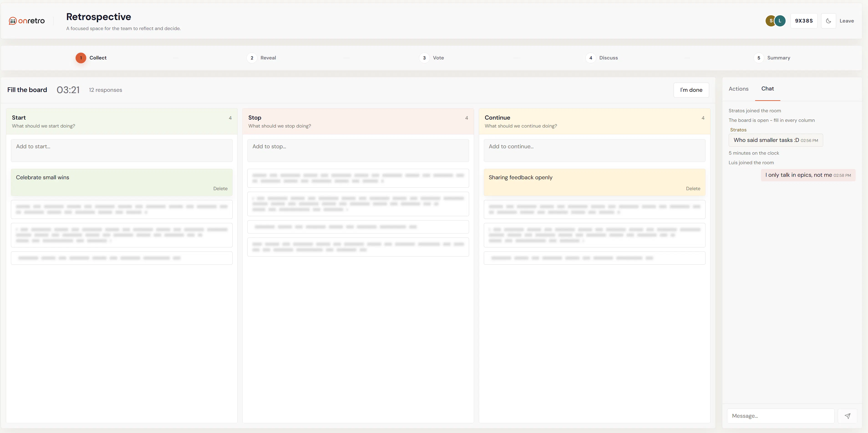
Task: Click the I'm done button
Action: pos(691,90)
